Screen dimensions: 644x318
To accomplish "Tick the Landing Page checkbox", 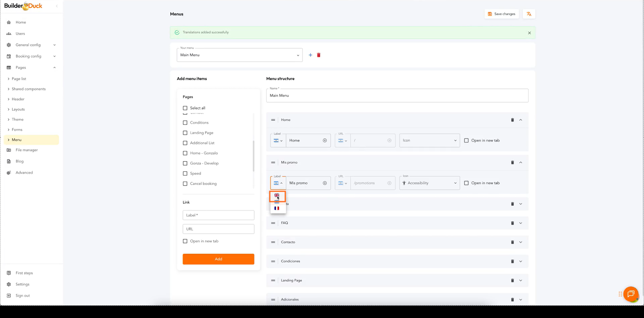I will pyautogui.click(x=185, y=133).
